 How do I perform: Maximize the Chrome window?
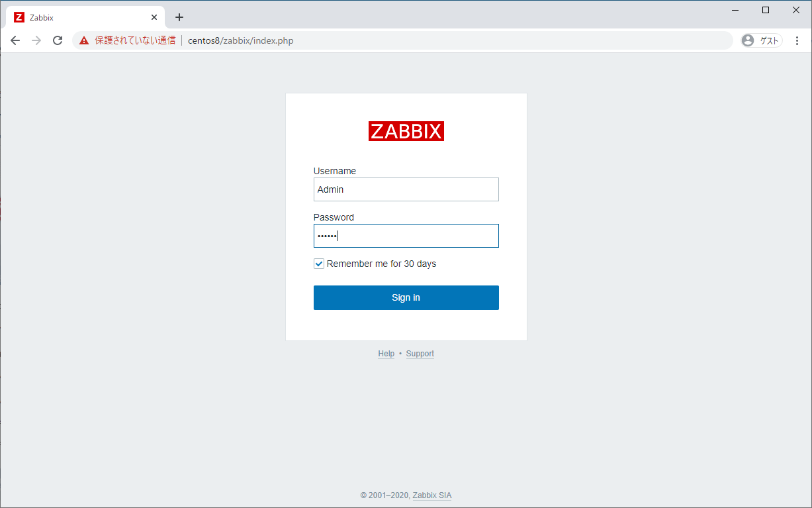[766, 10]
